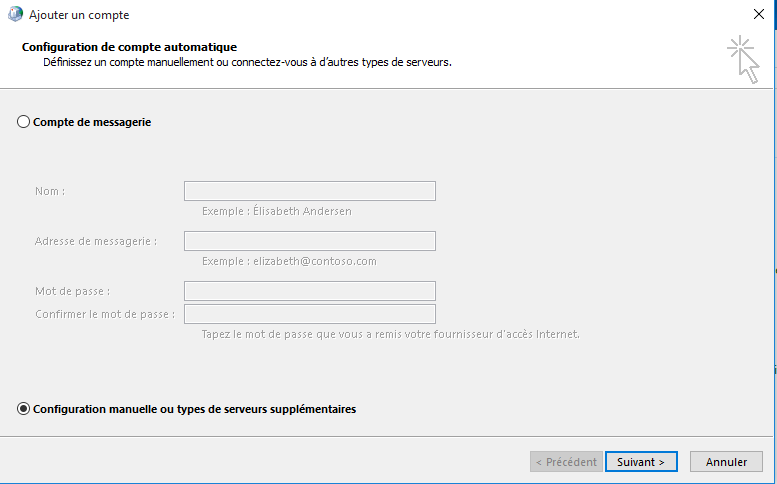
Task: Click the Élisabeth Andersen example text
Action: (276, 211)
